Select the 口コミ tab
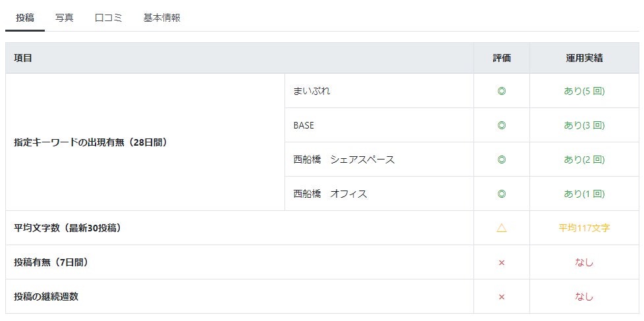The height and width of the screenshot is (321, 644). [109, 18]
